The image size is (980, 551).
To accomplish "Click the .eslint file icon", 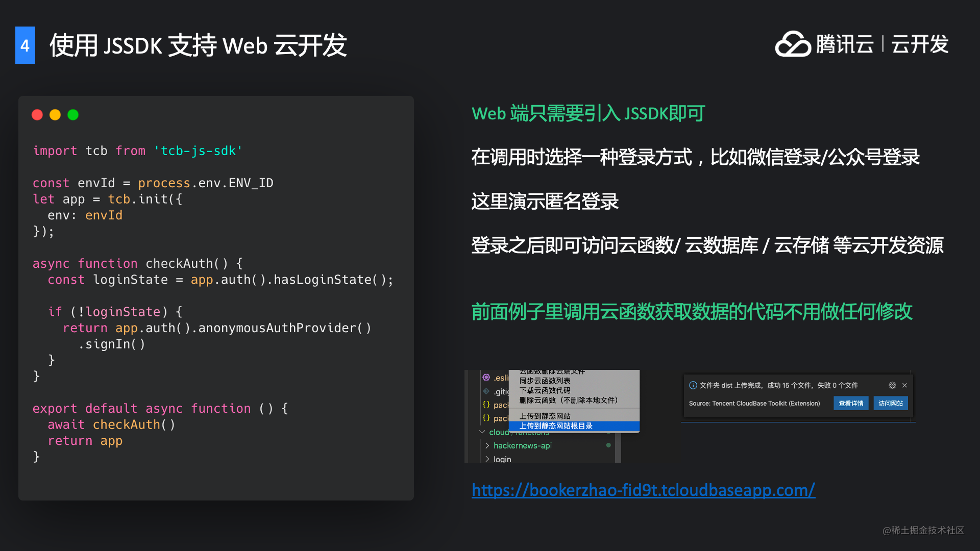I will [486, 377].
